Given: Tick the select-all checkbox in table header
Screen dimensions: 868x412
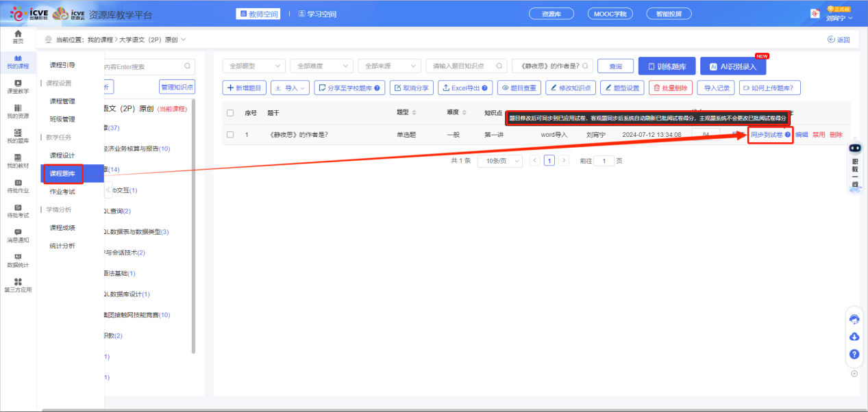Looking at the screenshot, I should click(x=230, y=113).
